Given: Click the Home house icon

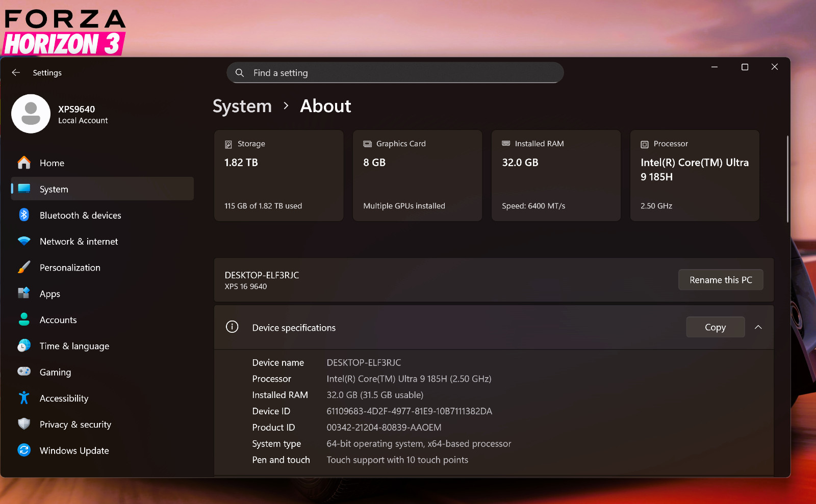Looking at the screenshot, I should 24,163.
